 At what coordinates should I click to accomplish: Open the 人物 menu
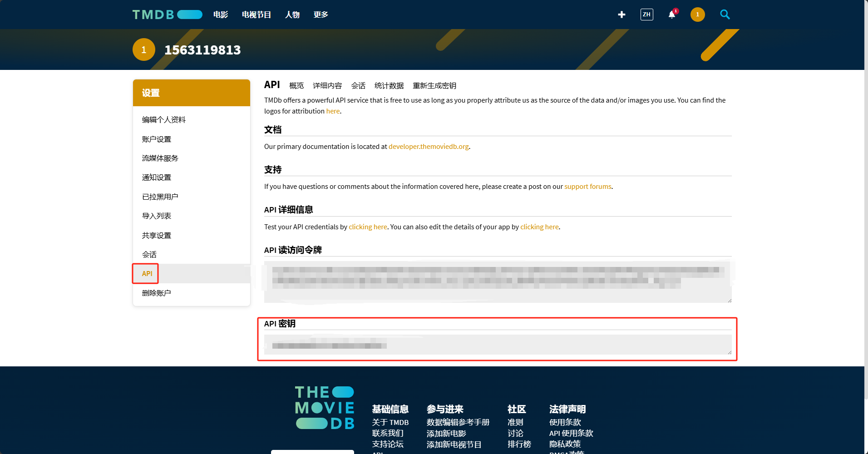(292, 15)
